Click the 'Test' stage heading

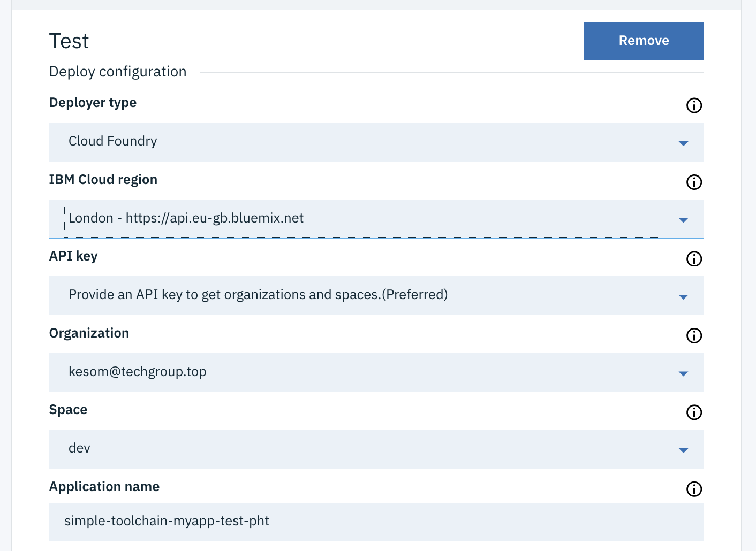[69, 41]
